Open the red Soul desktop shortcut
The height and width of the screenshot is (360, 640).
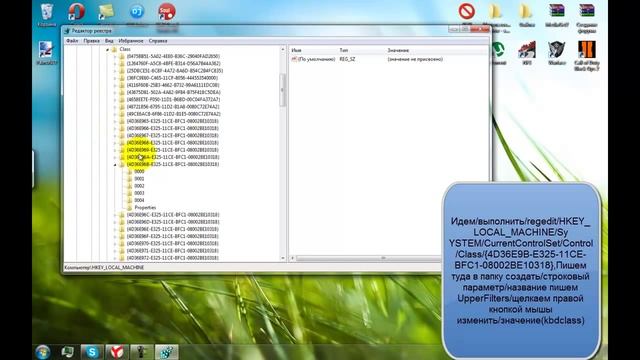167,11
